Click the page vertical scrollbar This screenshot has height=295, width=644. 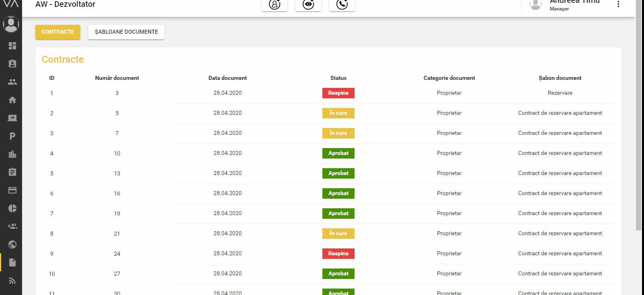(x=638, y=120)
